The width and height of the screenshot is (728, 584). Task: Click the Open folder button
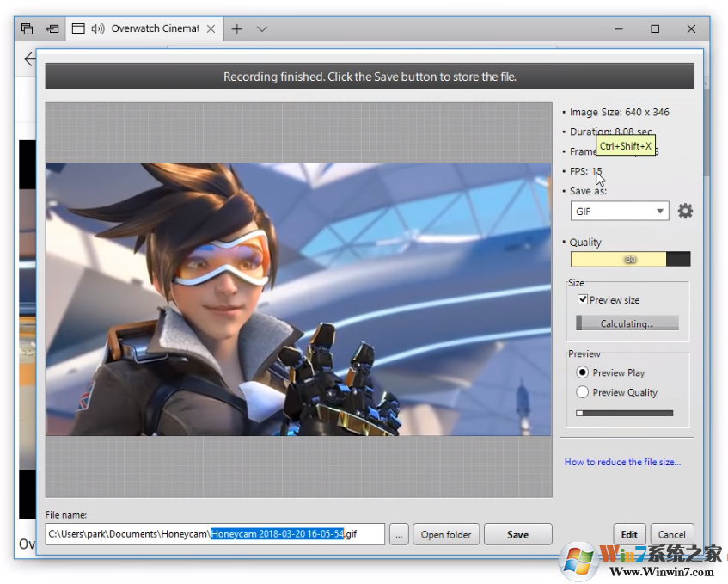point(445,534)
